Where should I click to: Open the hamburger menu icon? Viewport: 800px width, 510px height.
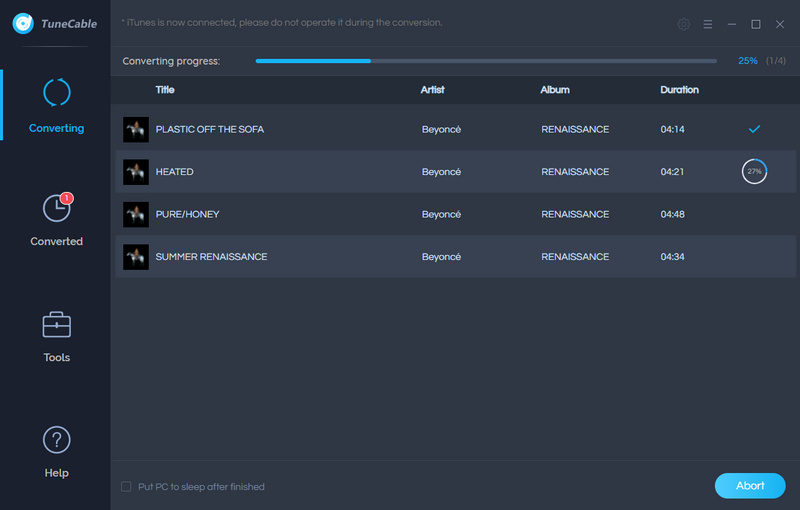708,24
